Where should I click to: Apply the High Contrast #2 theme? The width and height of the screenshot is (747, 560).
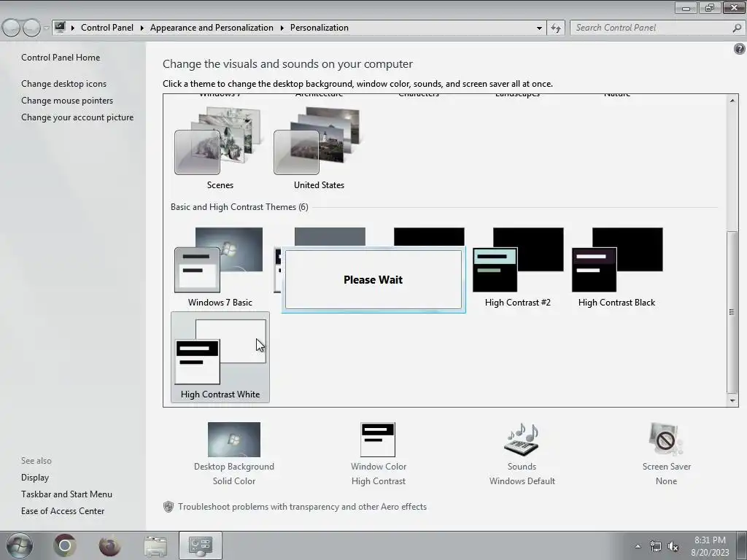pyautogui.click(x=518, y=268)
